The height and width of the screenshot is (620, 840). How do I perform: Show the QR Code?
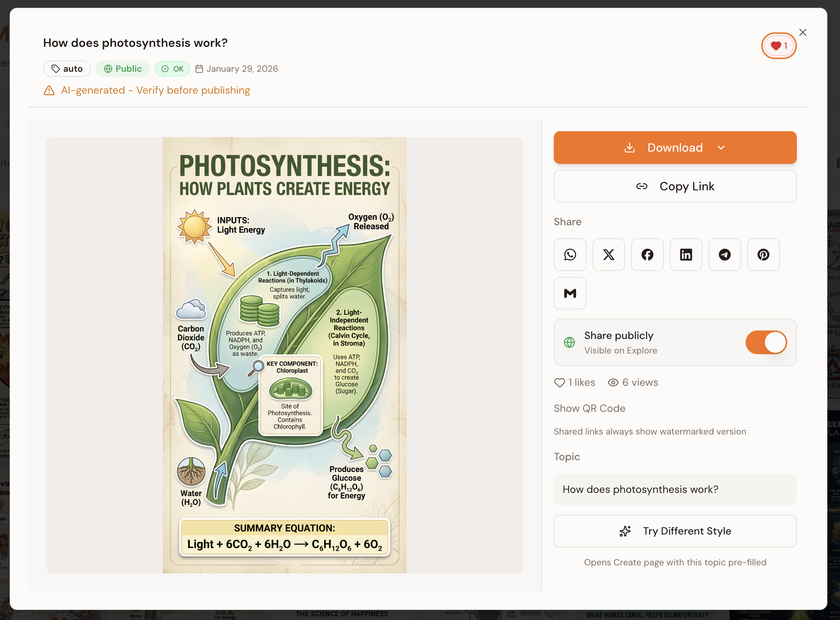click(589, 409)
